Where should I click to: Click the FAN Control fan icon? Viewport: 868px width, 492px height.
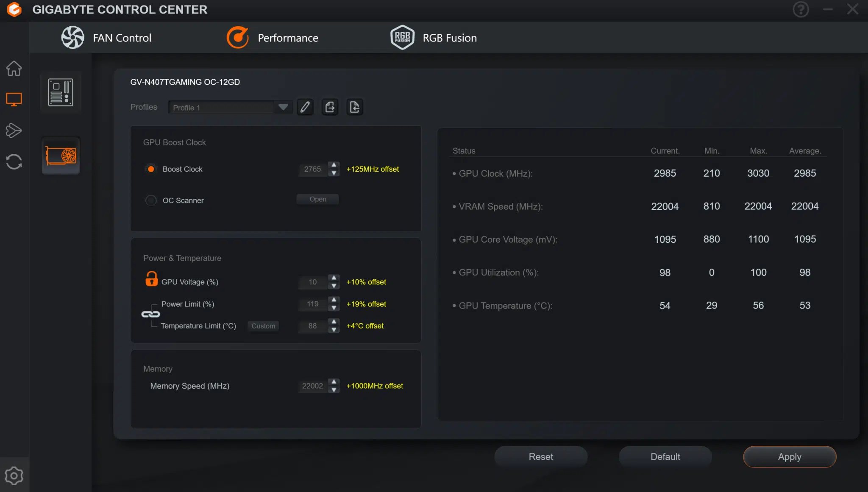pyautogui.click(x=72, y=38)
